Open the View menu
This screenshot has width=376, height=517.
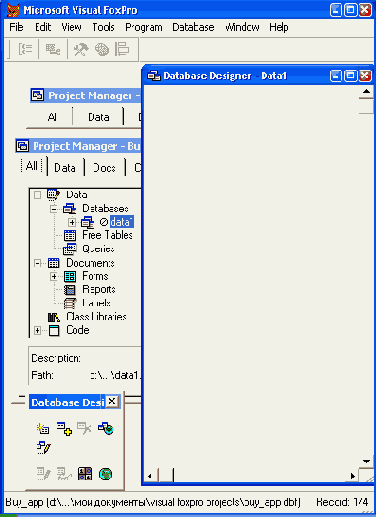click(x=71, y=27)
